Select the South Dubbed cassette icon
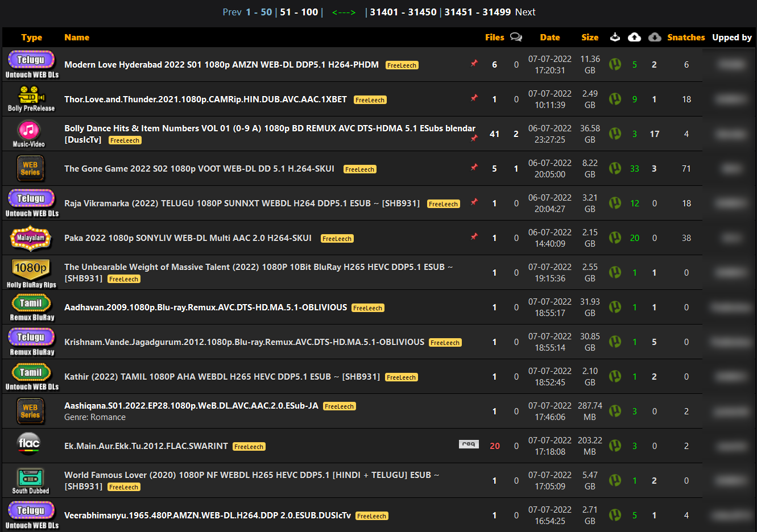 point(31,480)
